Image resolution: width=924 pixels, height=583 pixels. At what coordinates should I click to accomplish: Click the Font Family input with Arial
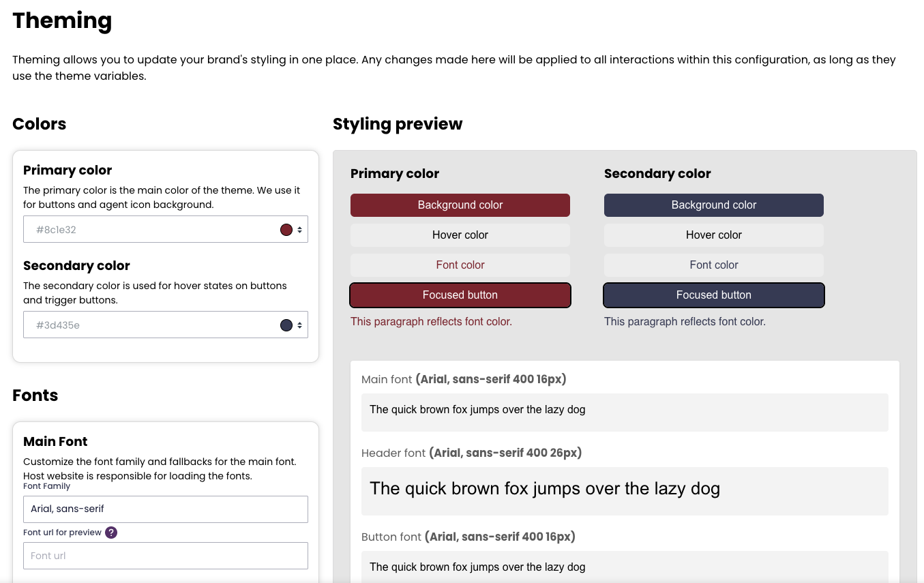(165, 509)
